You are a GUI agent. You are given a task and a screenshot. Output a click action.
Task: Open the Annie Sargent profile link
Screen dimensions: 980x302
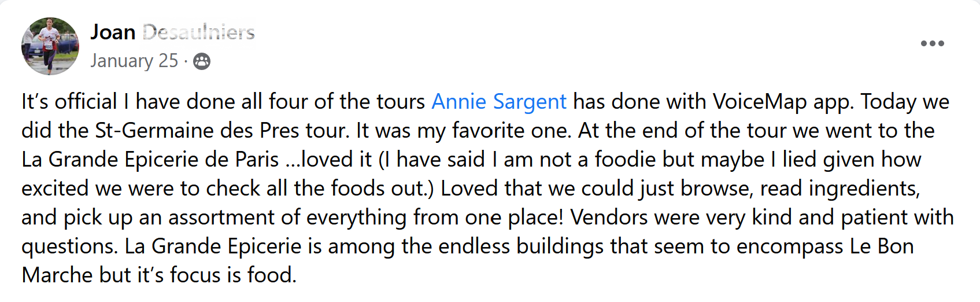pos(499,101)
